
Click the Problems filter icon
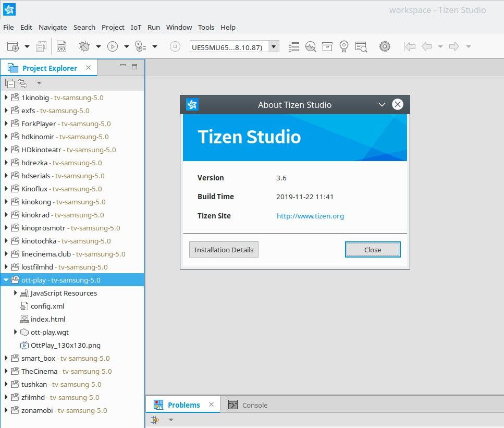(155, 420)
